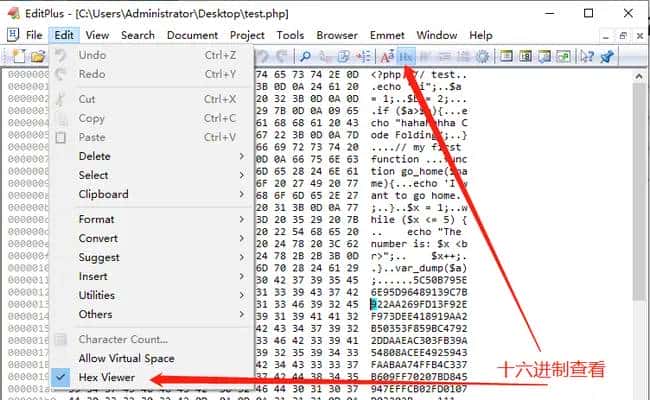Click the Find magnifier toolbar icon
Image resolution: width=650 pixels, height=400 pixels.
pyautogui.click(x=305, y=56)
